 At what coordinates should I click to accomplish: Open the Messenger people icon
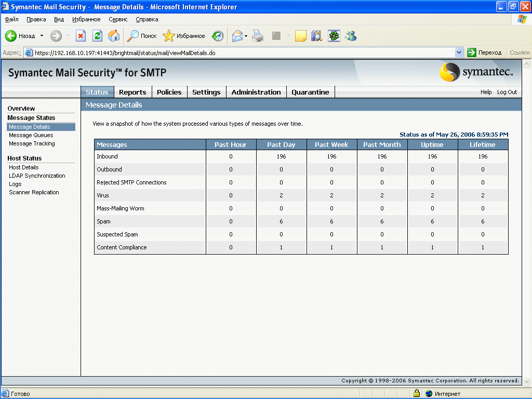click(351, 36)
